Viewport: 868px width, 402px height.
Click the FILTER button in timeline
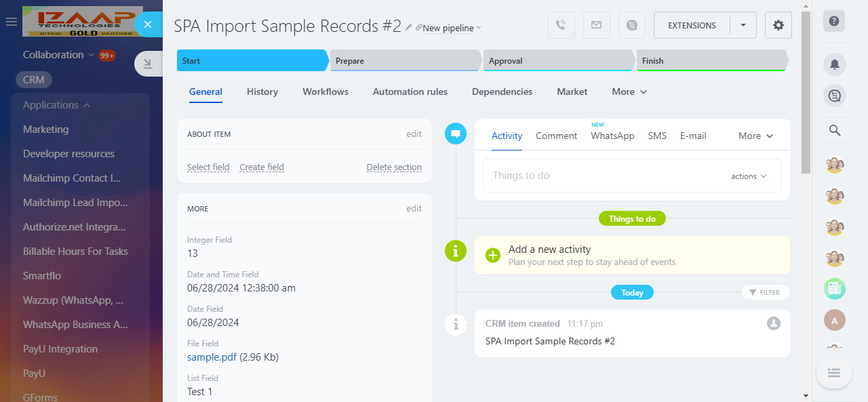[x=766, y=292]
